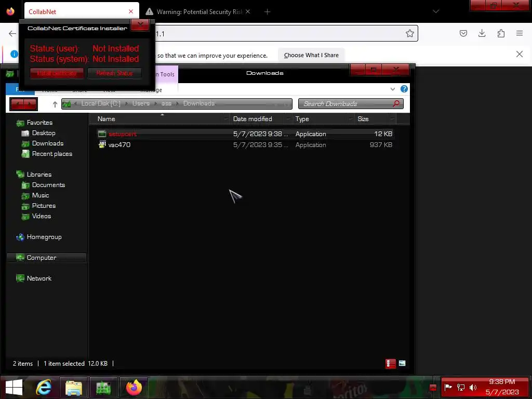
Task: Click the Search Downloads field
Action: 351,104
